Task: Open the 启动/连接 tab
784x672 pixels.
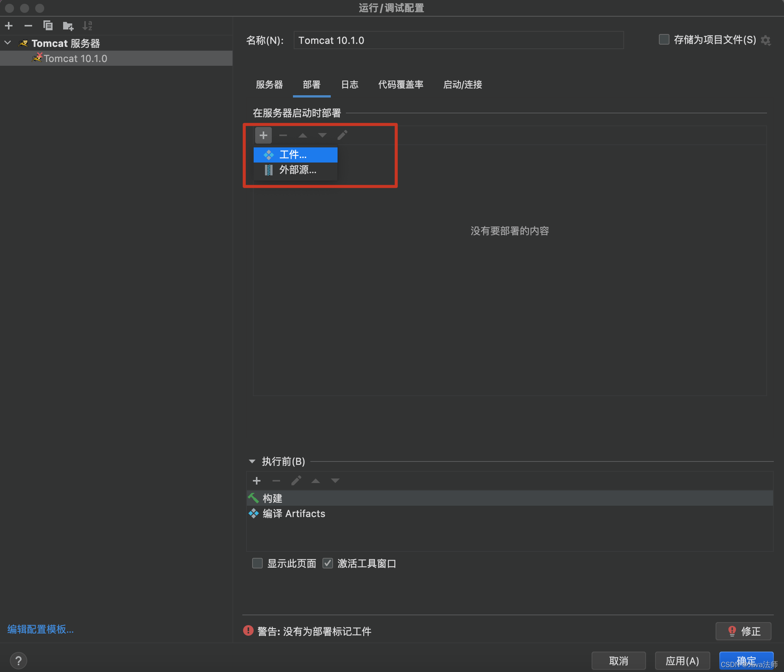Action: pyautogui.click(x=462, y=85)
